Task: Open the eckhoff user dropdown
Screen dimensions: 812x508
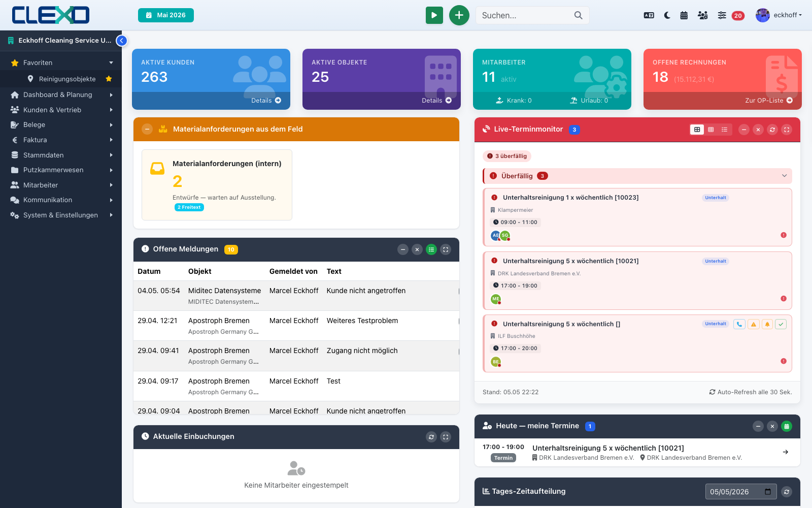Action: tap(779, 15)
